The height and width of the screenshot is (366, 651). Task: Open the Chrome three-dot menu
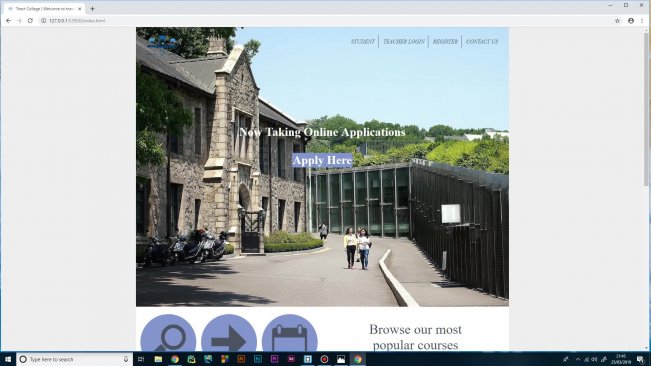tap(642, 20)
